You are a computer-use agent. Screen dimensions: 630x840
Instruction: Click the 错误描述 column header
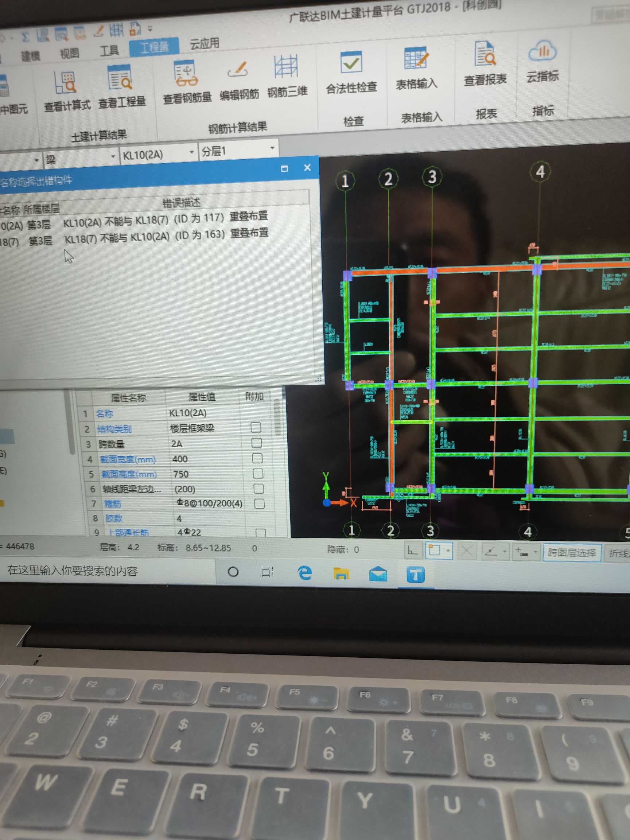coord(181,203)
